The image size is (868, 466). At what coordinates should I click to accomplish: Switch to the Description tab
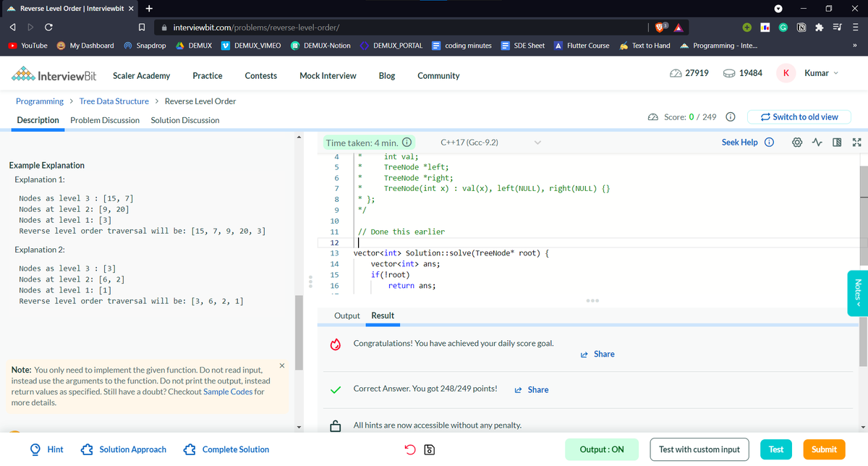38,120
